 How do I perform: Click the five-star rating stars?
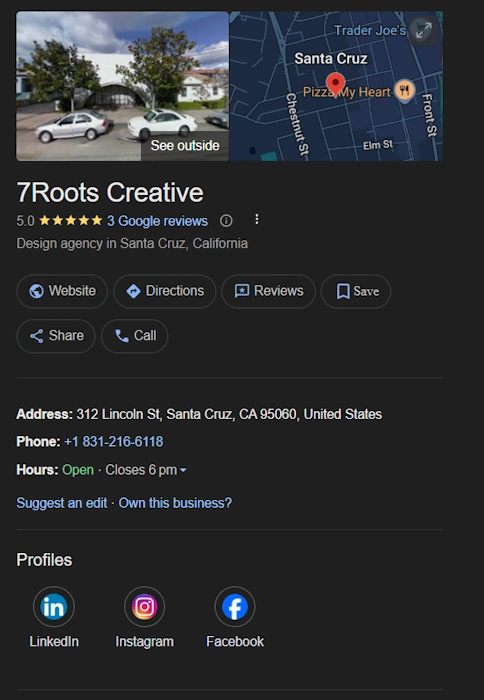coord(71,221)
